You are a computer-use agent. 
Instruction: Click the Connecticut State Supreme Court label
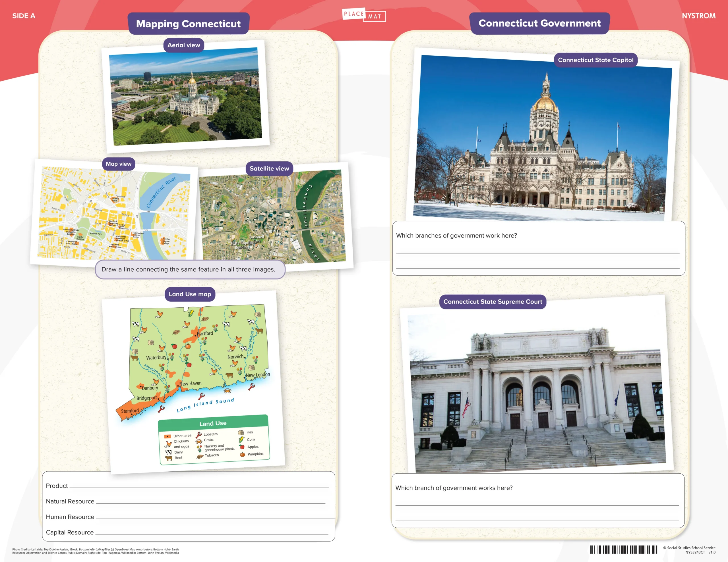click(x=493, y=302)
